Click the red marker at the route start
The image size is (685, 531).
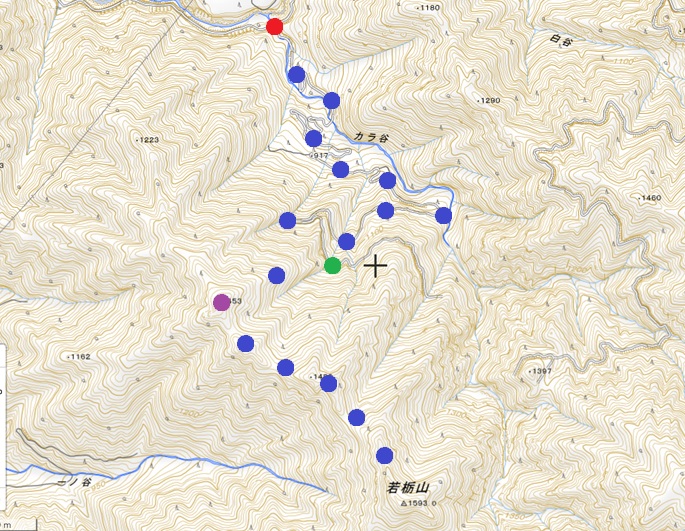(x=274, y=26)
